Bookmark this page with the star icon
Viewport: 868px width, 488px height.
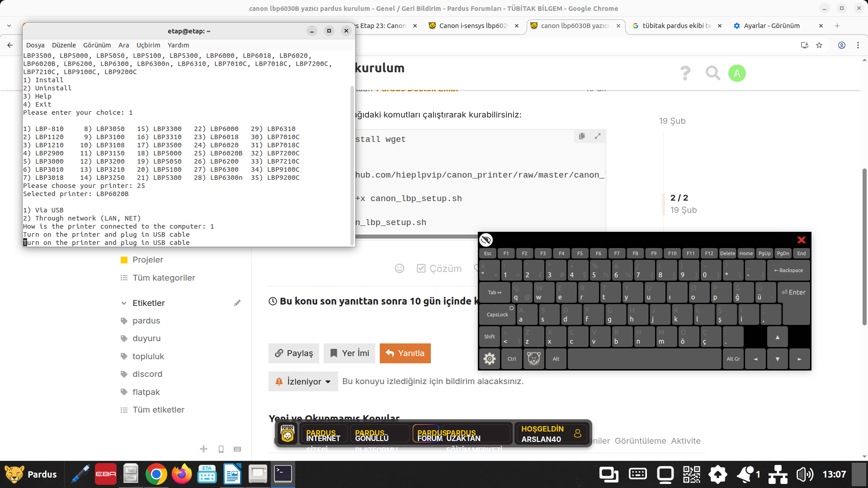coord(819,45)
